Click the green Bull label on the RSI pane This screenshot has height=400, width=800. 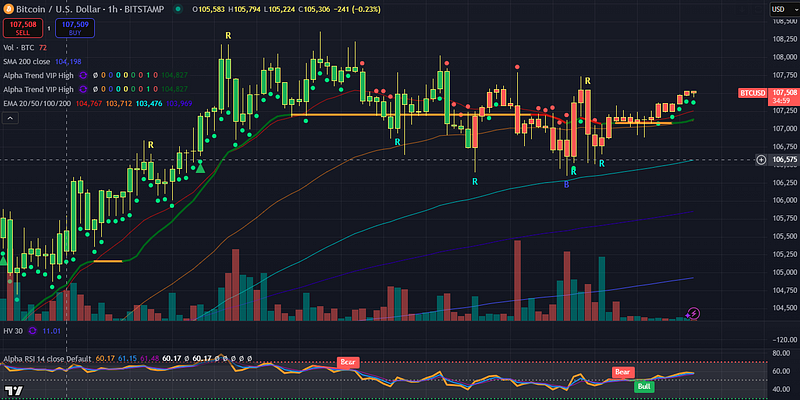pos(644,386)
